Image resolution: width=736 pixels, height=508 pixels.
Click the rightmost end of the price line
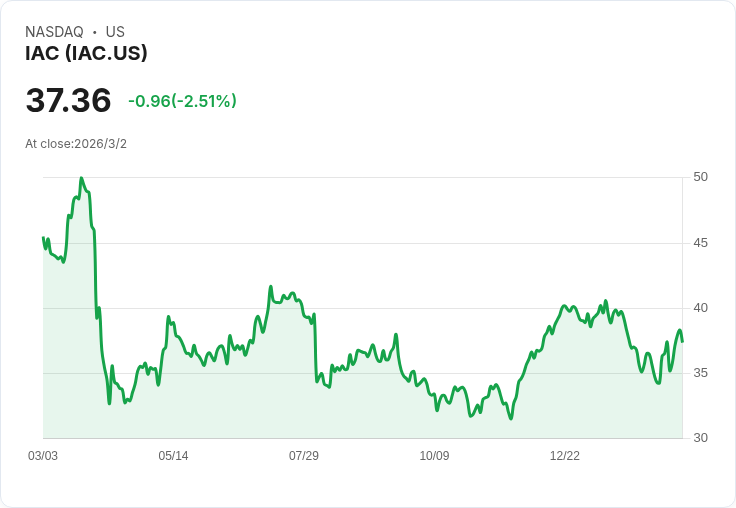[682, 341]
